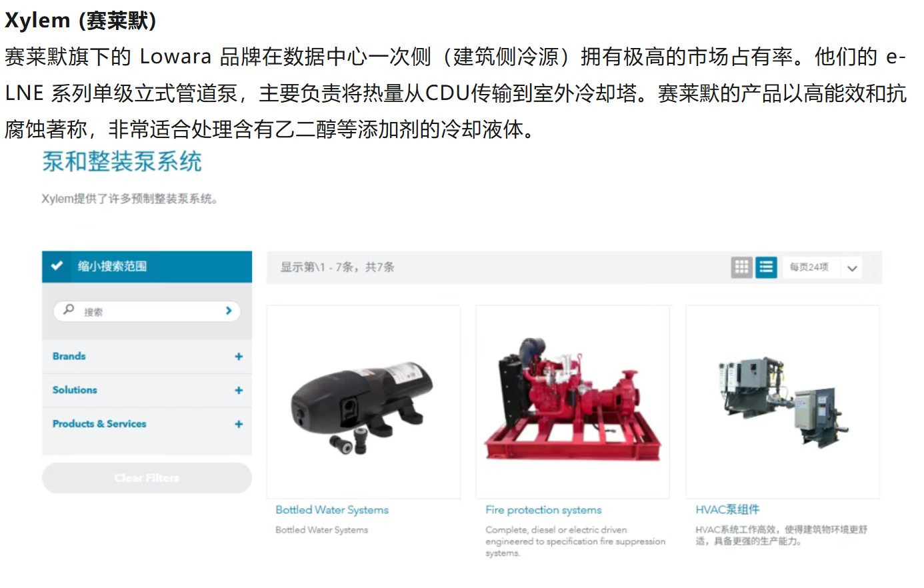Viewport: 924px width, 588px height.
Task: Click the 搜索 input field
Action: coord(147,311)
